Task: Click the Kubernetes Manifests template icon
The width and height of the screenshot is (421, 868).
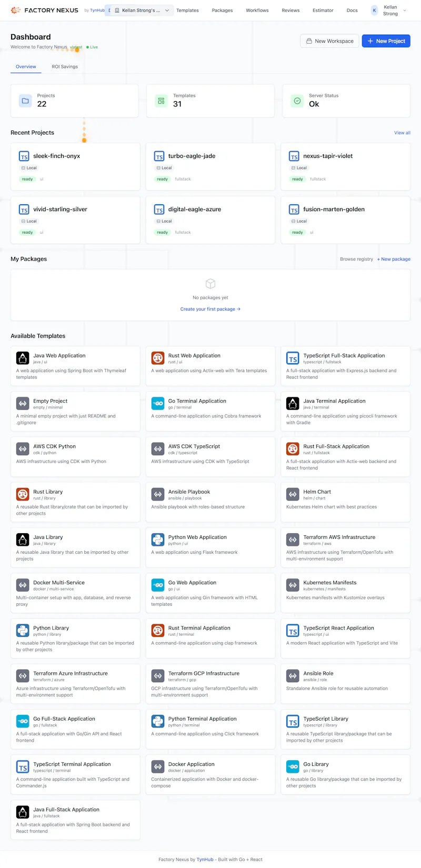Action: tap(293, 585)
